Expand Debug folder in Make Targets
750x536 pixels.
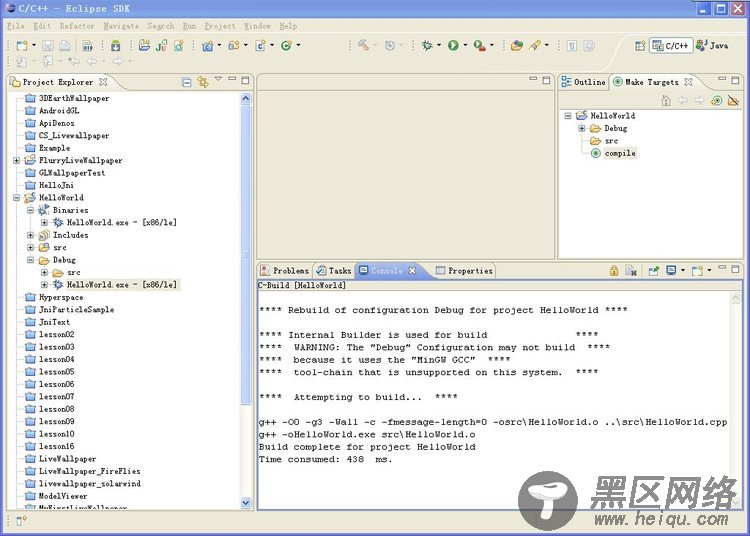pos(582,128)
